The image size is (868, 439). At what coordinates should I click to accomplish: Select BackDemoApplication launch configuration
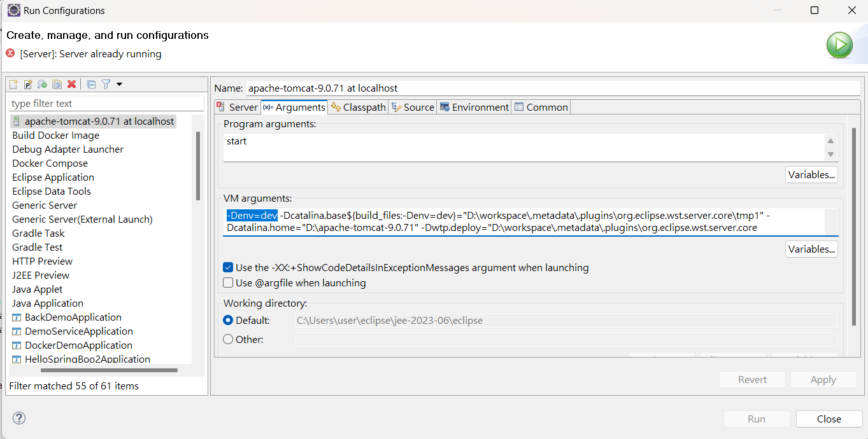pyautogui.click(x=67, y=317)
